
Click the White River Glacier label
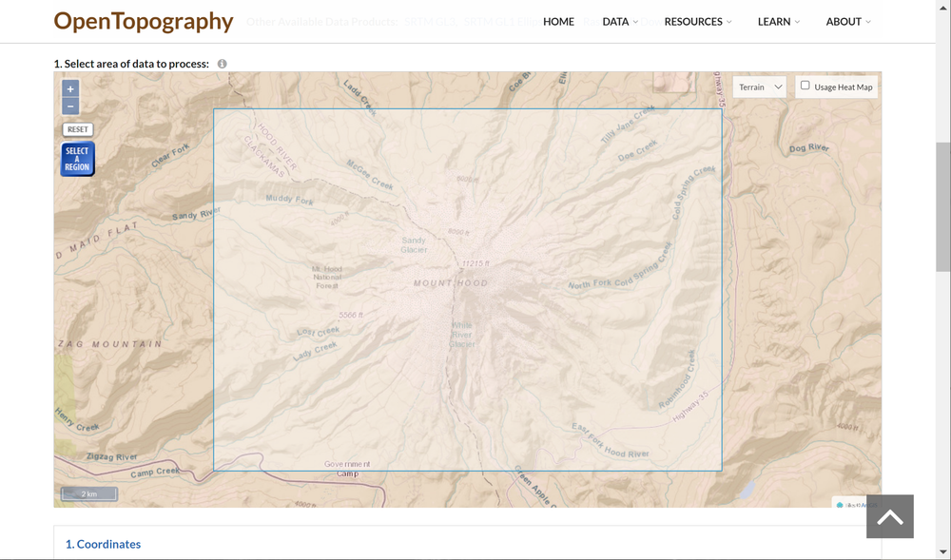pyautogui.click(x=461, y=336)
